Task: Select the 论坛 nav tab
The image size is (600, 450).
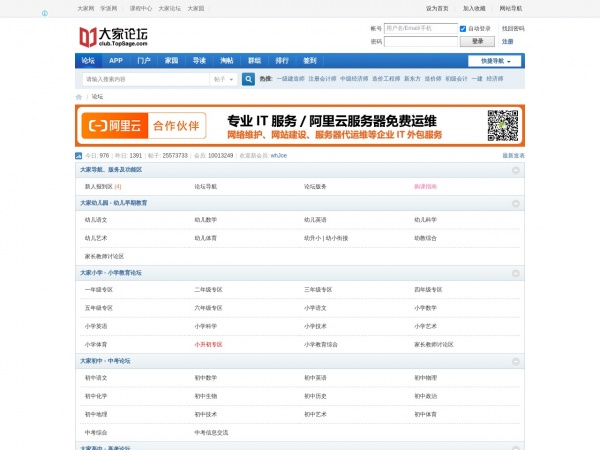Action: [88, 60]
